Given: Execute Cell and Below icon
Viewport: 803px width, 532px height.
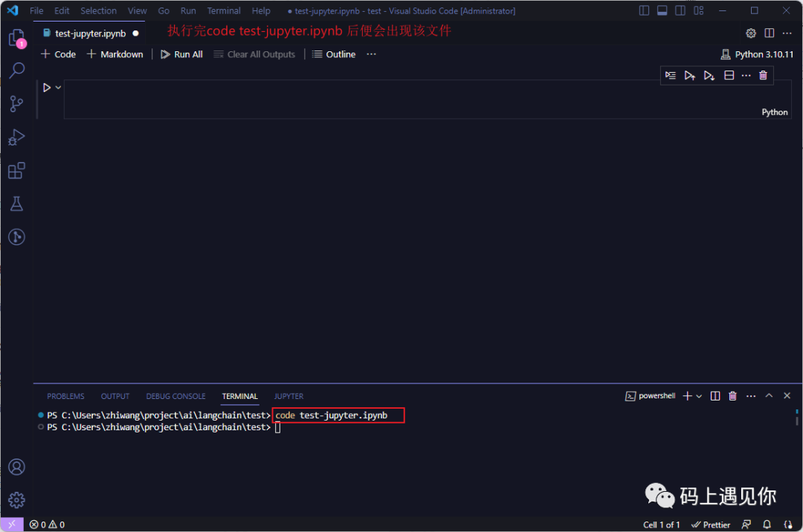Looking at the screenshot, I should point(709,75).
